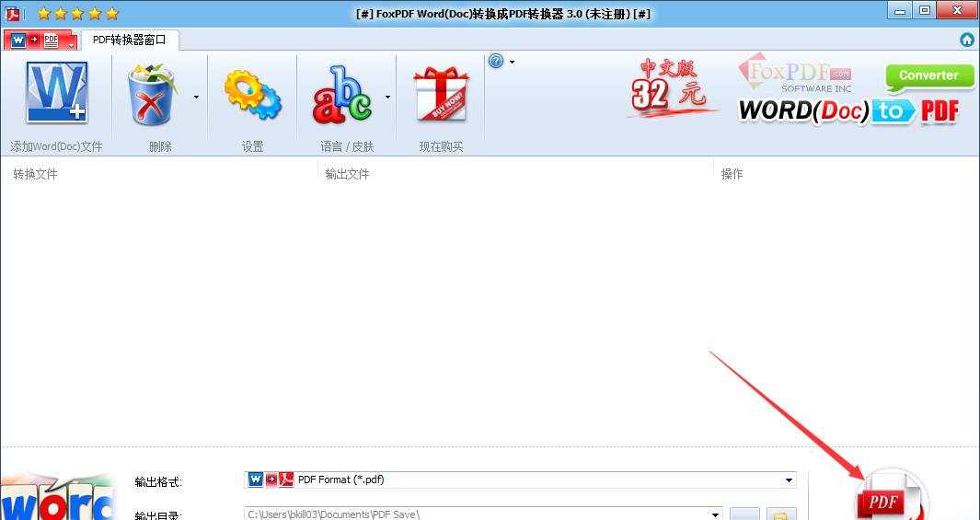Minimize the FoxPDF window

coord(899,11)
